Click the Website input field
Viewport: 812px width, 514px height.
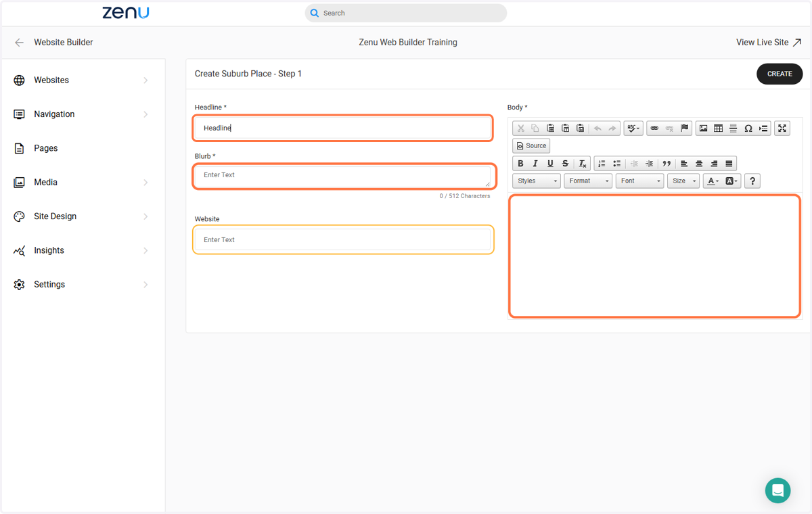click(x=342, y=239)
